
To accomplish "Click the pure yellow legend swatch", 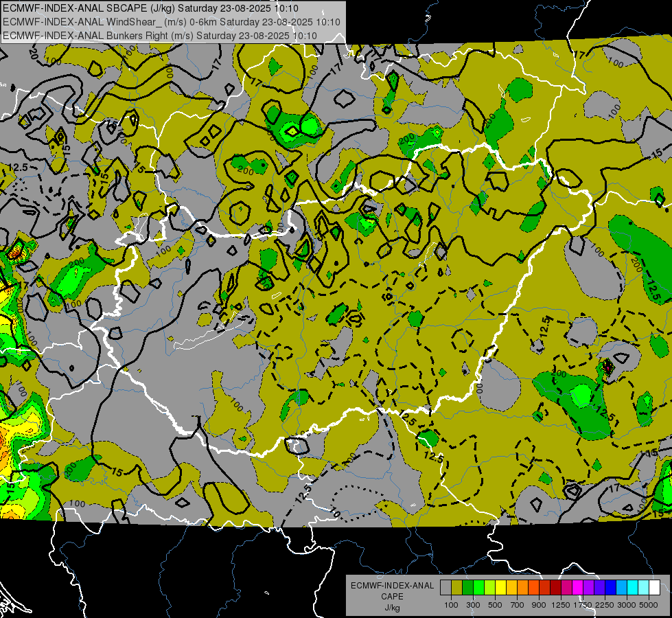I will click(500, 588).
